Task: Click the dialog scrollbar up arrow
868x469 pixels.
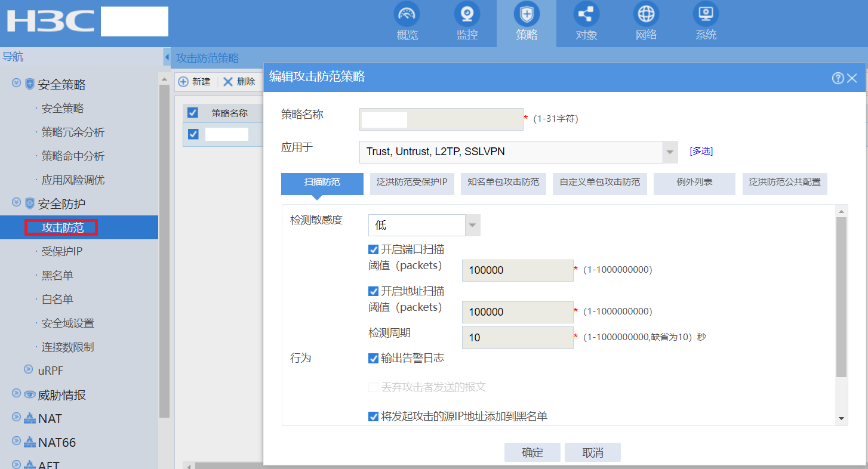Action: click(x=842, y=211)
